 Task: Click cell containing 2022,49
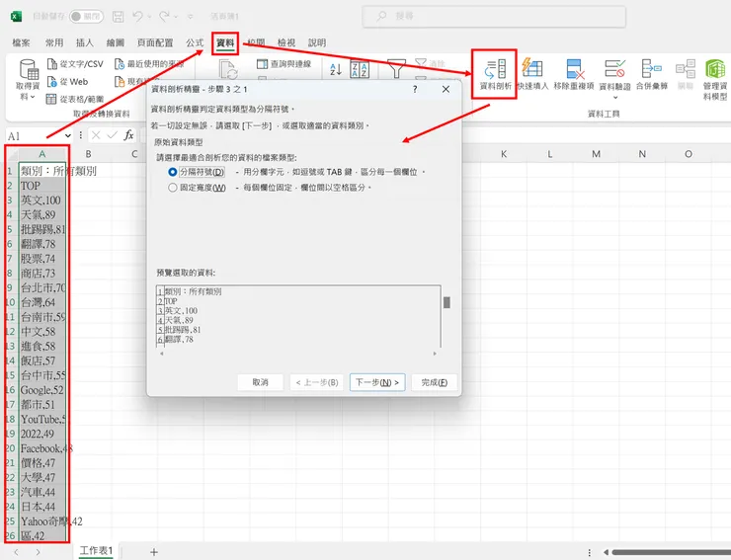[x=41, y=434]
